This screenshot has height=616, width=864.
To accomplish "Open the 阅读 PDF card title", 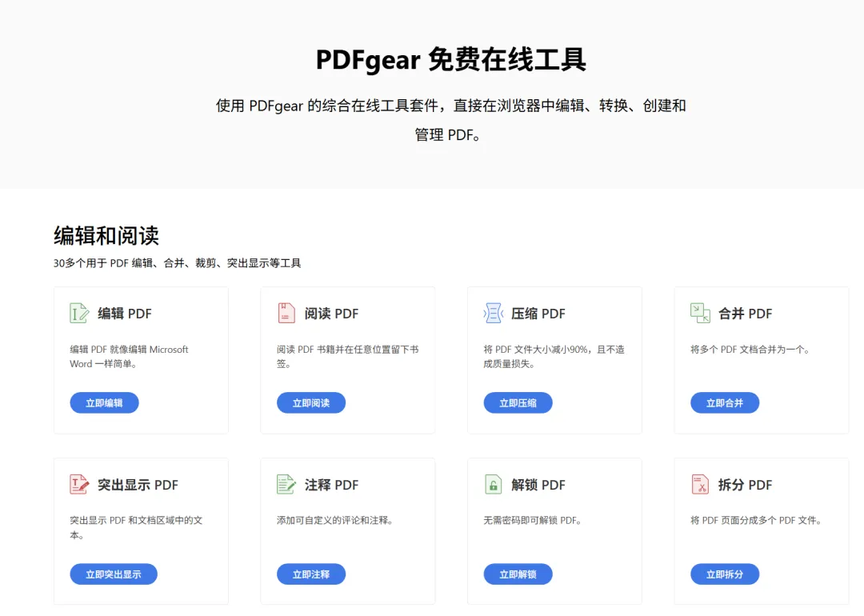I will pyautogui.click(x=332, y=314).
